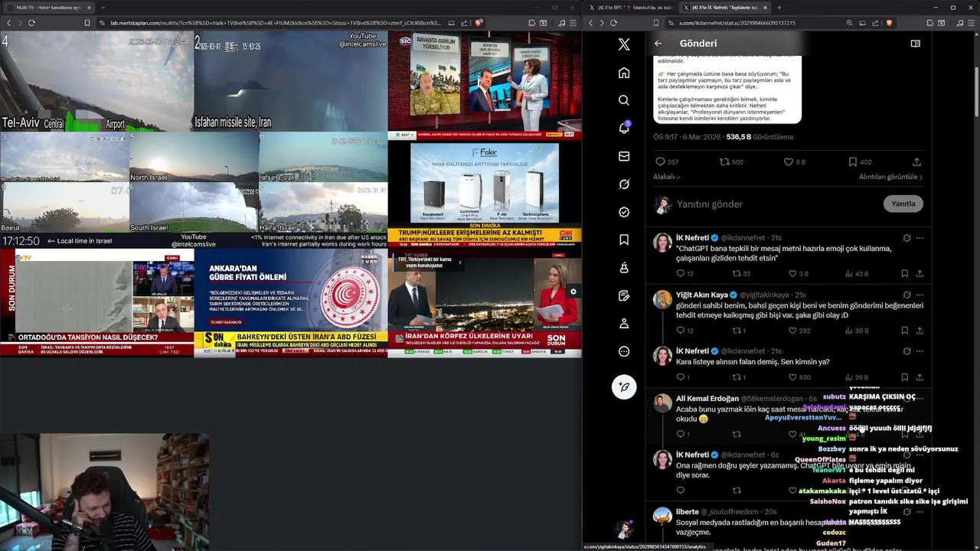Open Brave shield in X window address bar
This screenshot has width=980, height=551.
tap(888, 23)
